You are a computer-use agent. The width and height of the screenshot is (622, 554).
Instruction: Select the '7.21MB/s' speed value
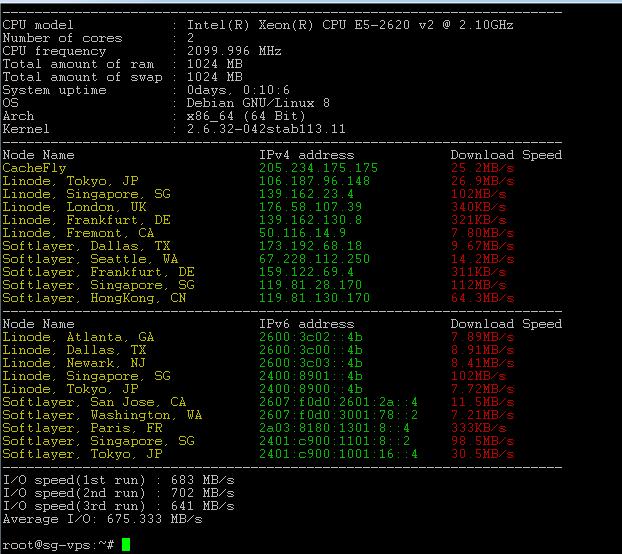tap(482, 415)
